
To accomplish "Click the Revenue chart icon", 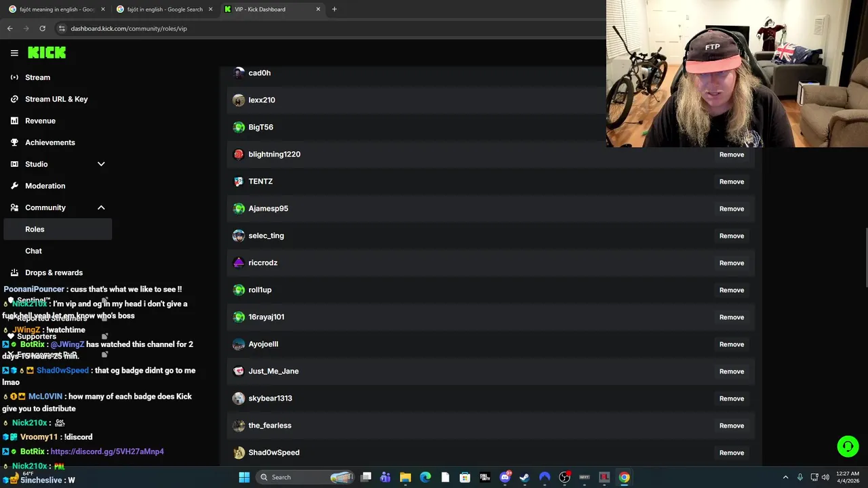I will (x=14, y=121).
